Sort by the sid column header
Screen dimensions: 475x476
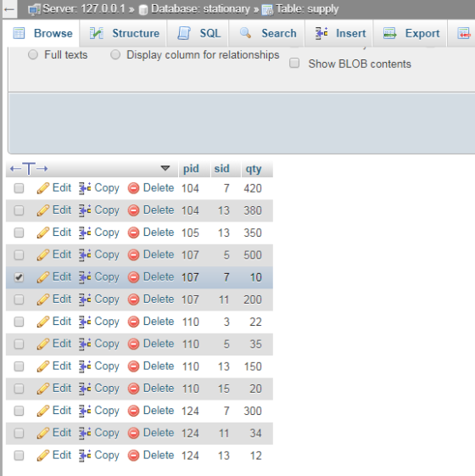[221, 169]
